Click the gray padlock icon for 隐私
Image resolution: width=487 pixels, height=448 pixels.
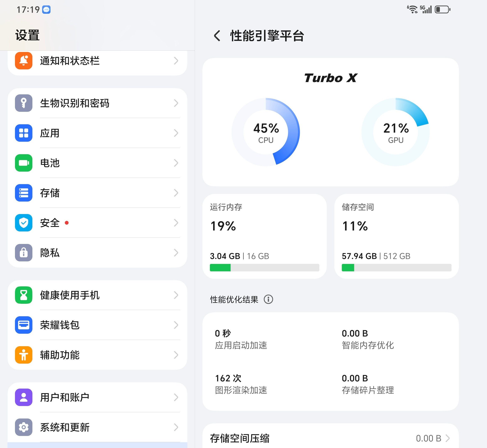click(23, 253)
